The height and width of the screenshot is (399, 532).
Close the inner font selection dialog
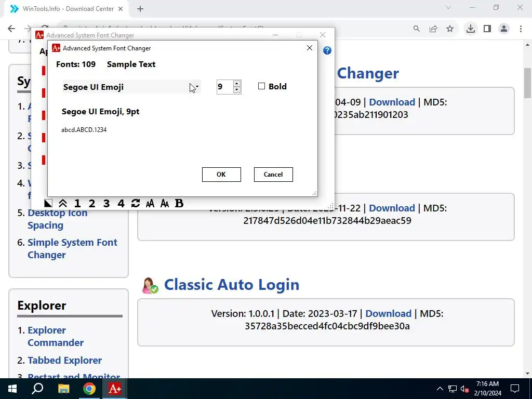point(310,48)
